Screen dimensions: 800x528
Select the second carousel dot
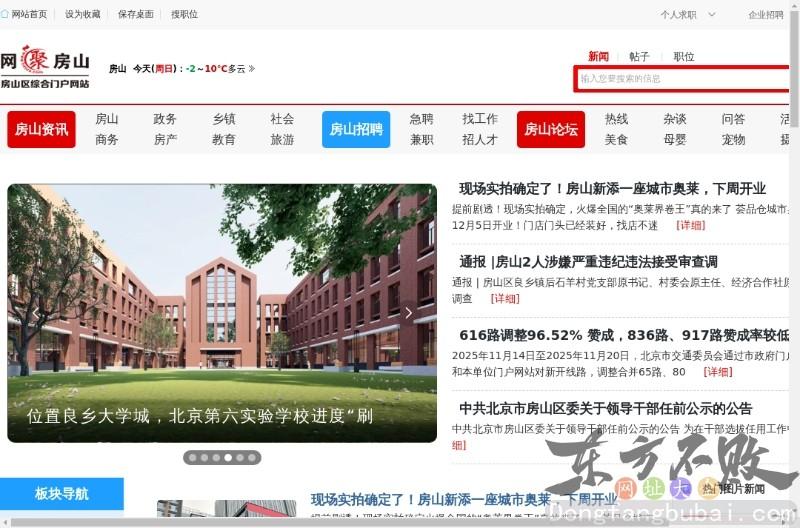pyautogui.click(x=204, y=458)
